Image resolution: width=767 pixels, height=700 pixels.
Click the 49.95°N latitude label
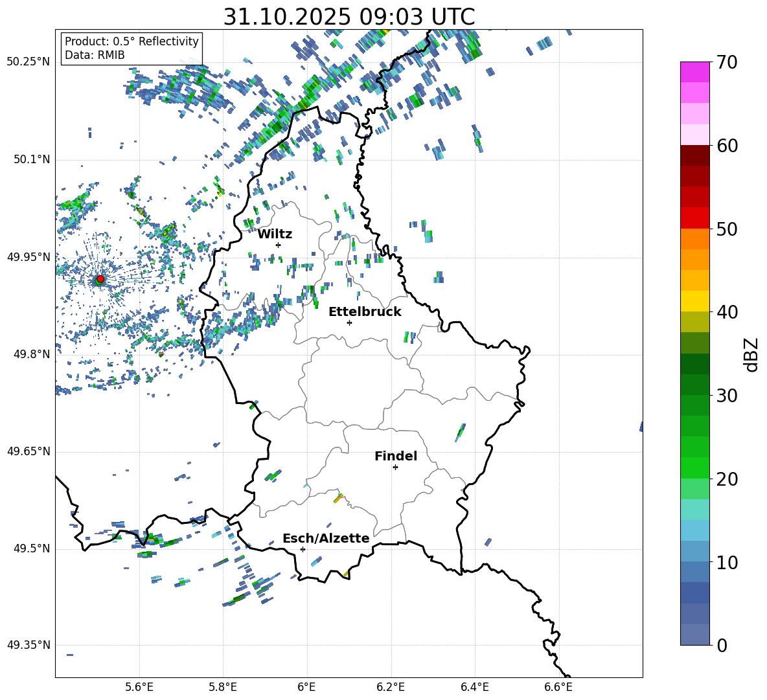click(x=29, y=257)
